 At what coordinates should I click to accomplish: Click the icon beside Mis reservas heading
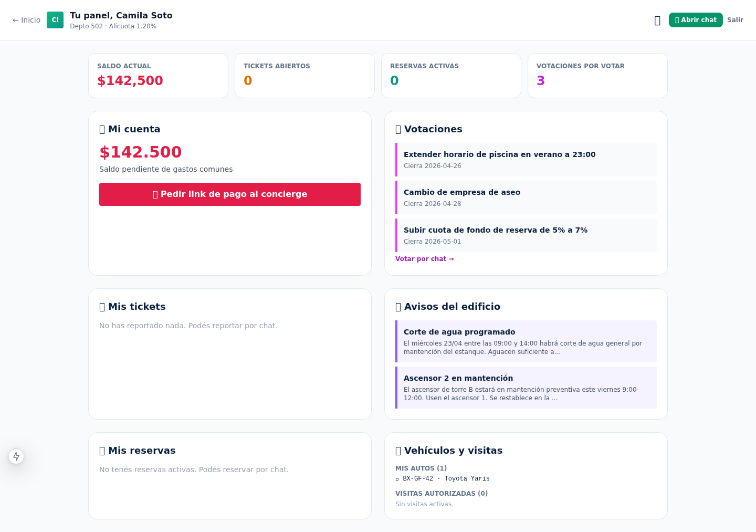pos(102,451)
